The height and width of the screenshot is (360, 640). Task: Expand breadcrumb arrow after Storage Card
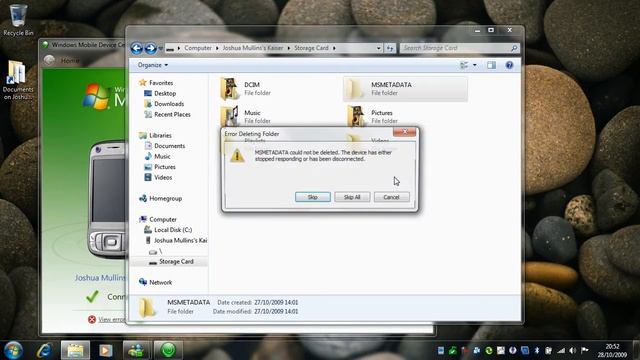(x=334, y=48)
